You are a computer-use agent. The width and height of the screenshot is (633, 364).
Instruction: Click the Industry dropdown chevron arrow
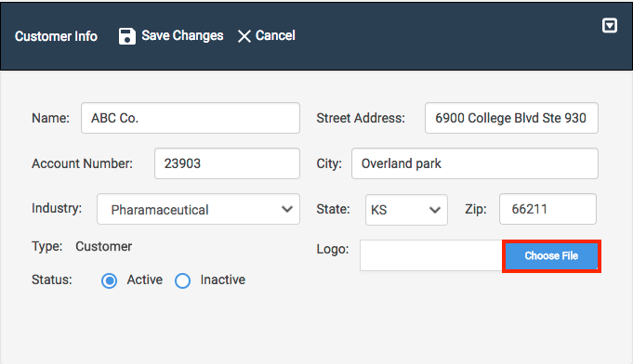pyautogui.click(x=287, y=209)
